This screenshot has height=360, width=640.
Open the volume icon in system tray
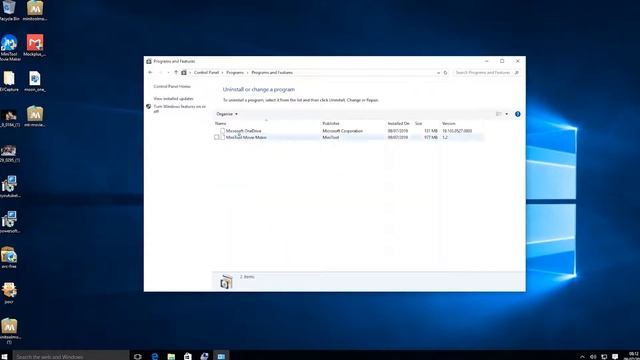[x=593, y=357]
